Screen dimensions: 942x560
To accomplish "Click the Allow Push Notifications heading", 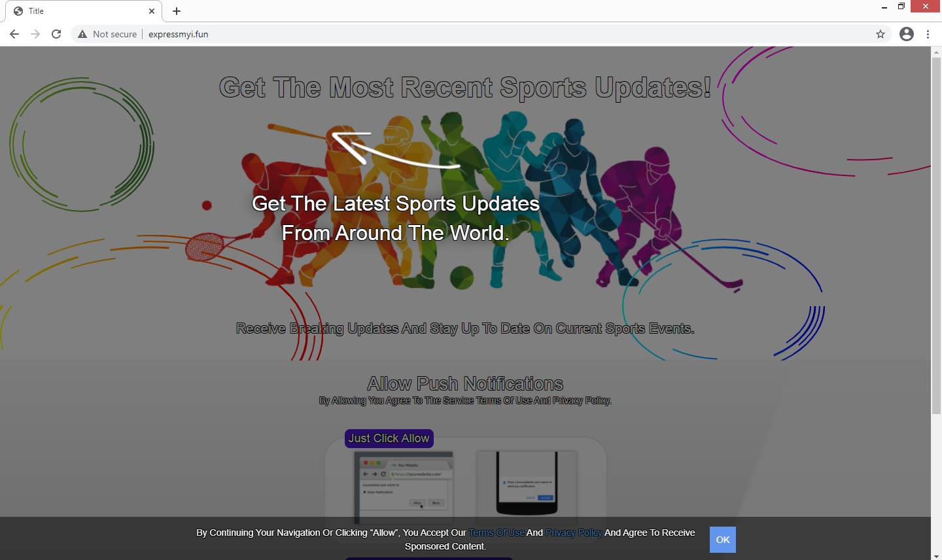I will coord(465,383).
